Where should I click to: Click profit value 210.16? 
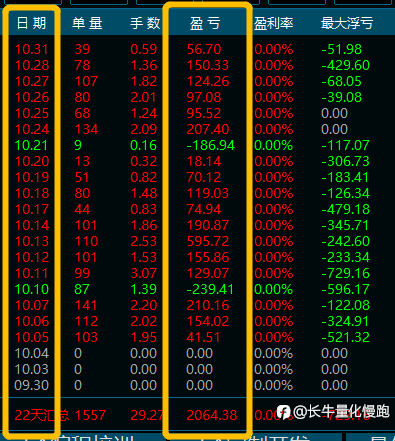coord(208,305)
